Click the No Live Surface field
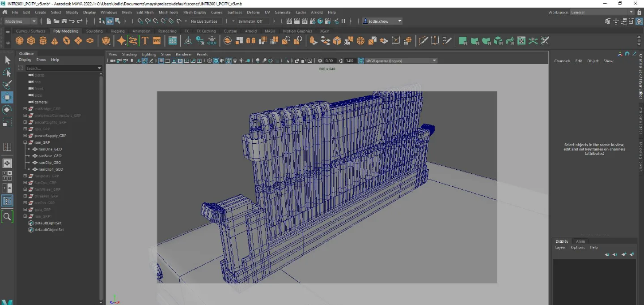Viewport: 644px width, 305px height. coord(204,21)
